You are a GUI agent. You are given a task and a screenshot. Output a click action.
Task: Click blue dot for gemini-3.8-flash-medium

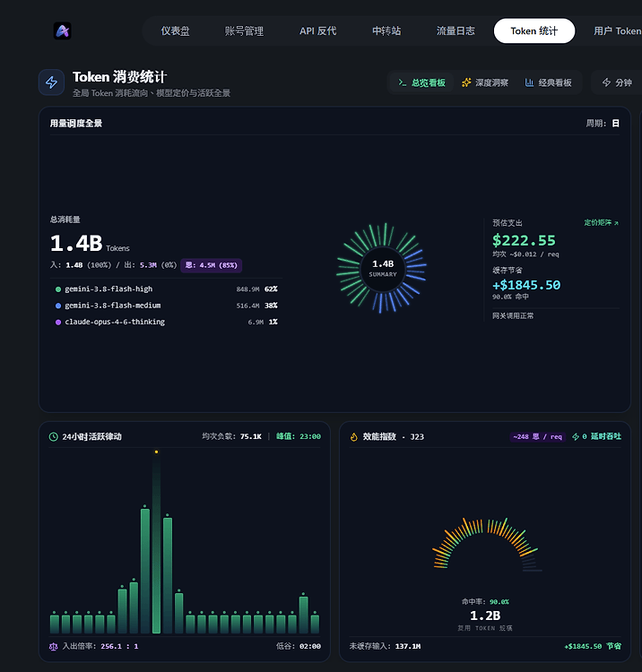click(58, 306)
